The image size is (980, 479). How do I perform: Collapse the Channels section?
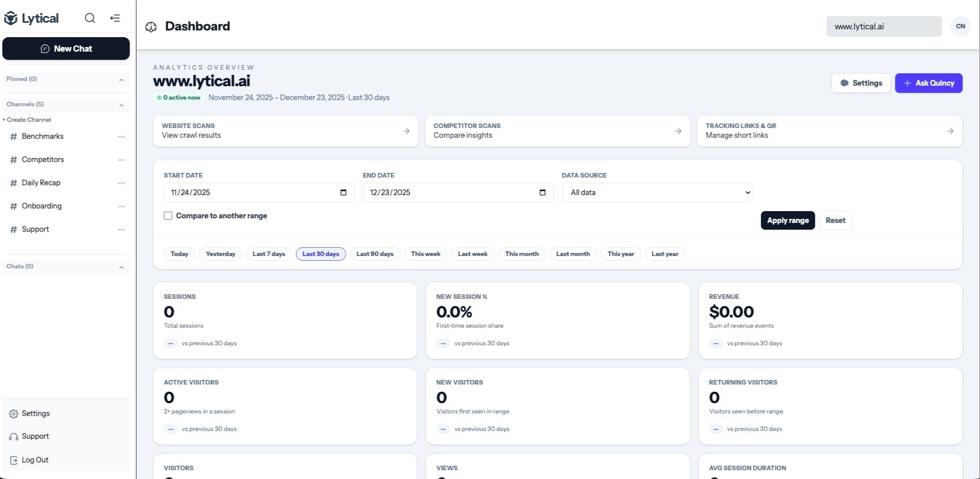[122, 104]
